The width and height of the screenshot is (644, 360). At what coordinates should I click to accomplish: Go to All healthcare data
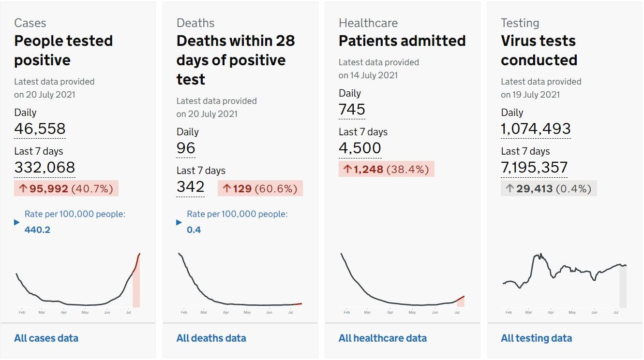[382, 338]
